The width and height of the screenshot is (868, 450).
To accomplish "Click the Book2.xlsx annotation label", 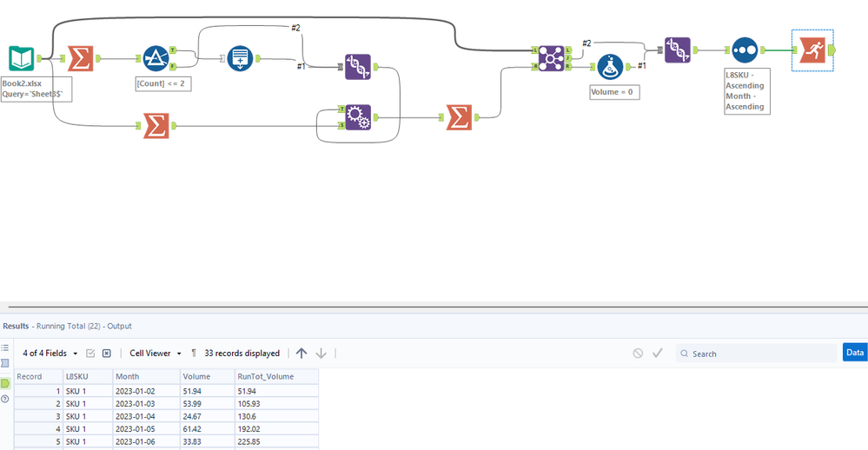I will tap(36, 89).
